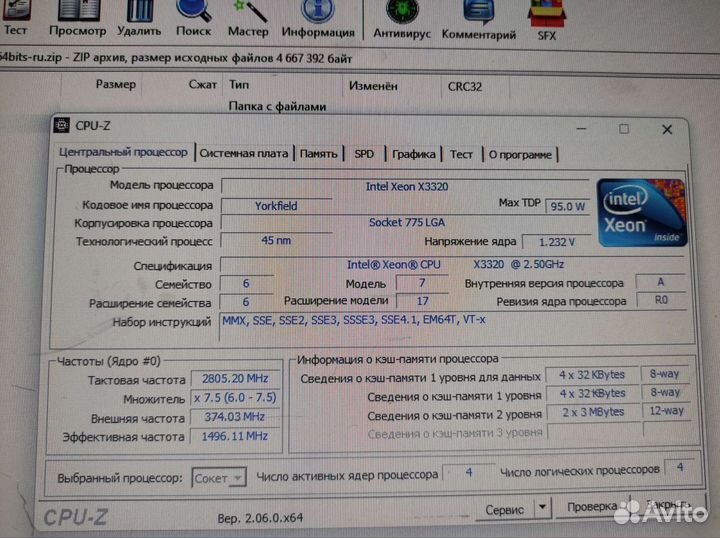Click the 45 nm technology value

pos(276,241)
